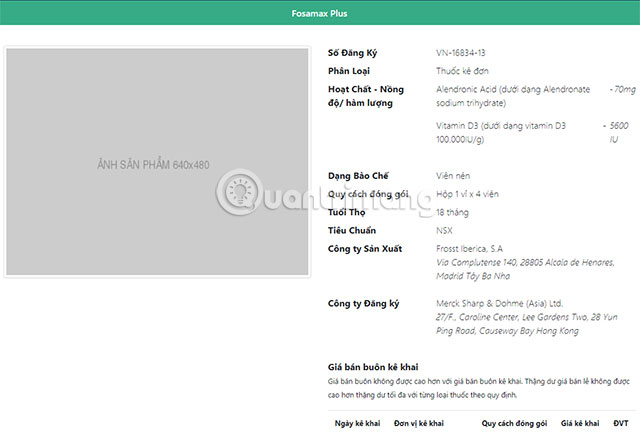The width and height of the screenshot is (640, 434).
Task: Click the Công ty Đăng ký label
Action: pos(363,304)
